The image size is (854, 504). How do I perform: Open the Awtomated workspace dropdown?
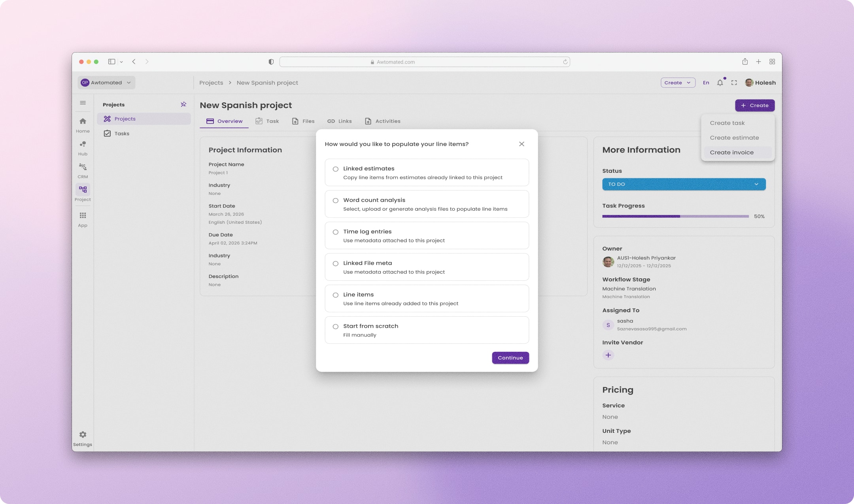pyautogui.click(x=106, y=83)
